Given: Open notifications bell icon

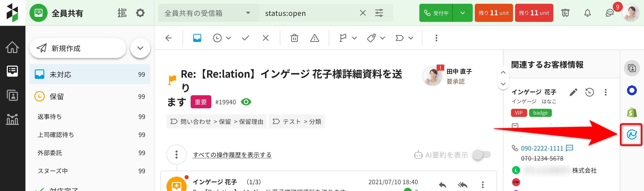Looking at the screenshot, I should pos(587,13).
